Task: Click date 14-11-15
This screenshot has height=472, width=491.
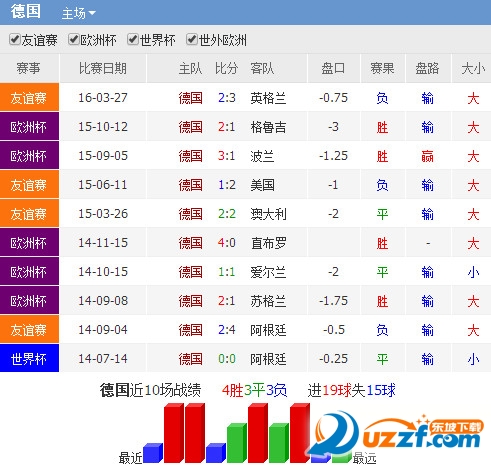Action: click(103, 243)
